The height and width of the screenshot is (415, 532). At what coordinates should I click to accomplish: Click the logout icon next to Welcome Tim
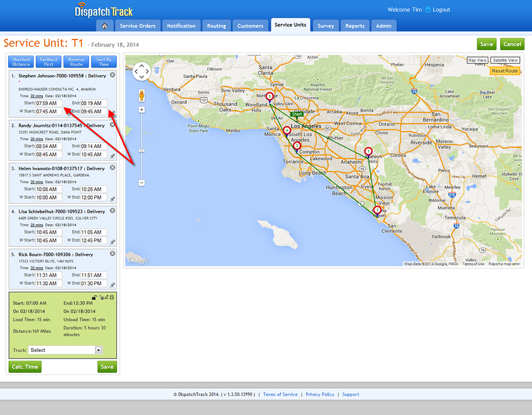(428, 9)
